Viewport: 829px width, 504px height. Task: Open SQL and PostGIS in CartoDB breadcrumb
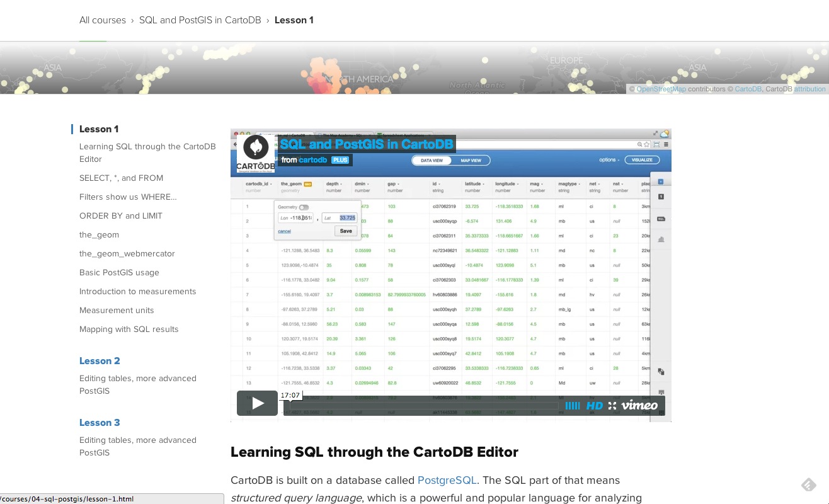[x=200, y=20]
